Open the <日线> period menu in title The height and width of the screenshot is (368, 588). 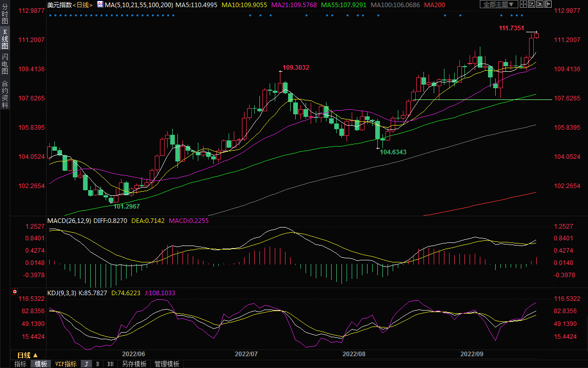[x=83, y=5]
